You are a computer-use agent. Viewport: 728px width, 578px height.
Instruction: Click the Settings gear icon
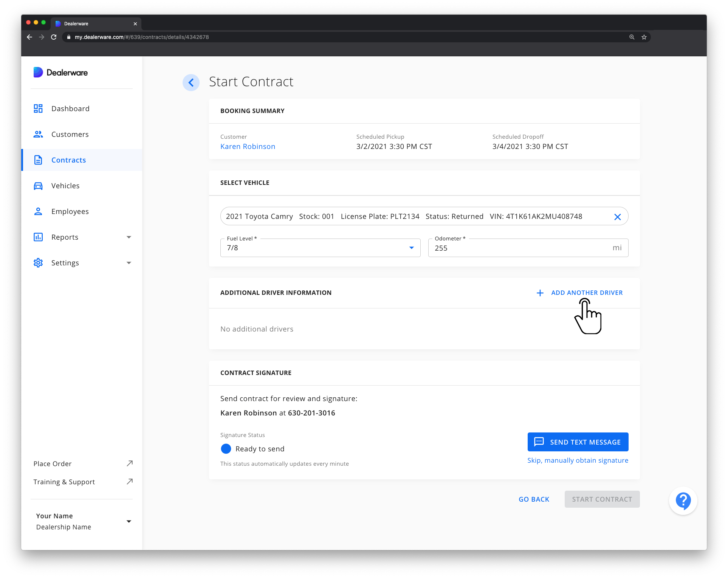(x=38, y=263)
